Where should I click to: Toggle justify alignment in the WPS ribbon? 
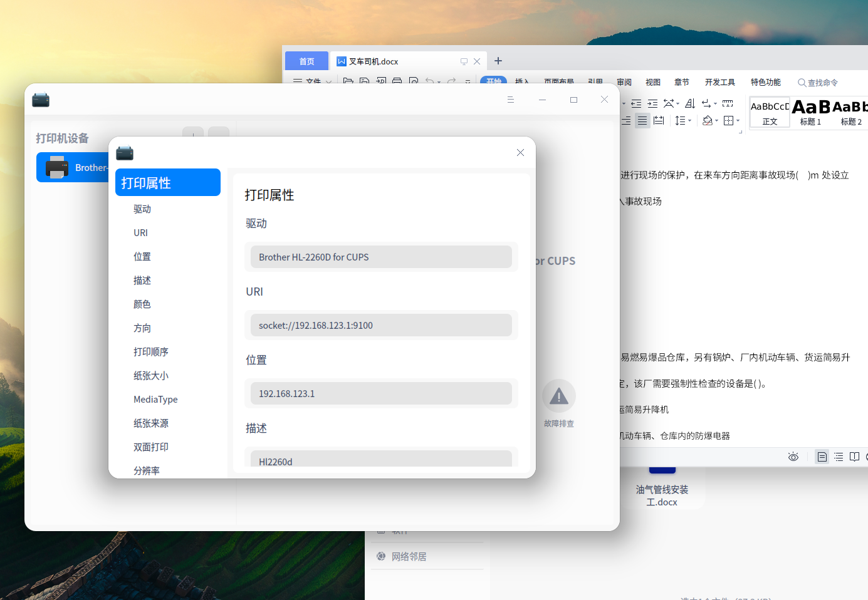coord(642,120)
